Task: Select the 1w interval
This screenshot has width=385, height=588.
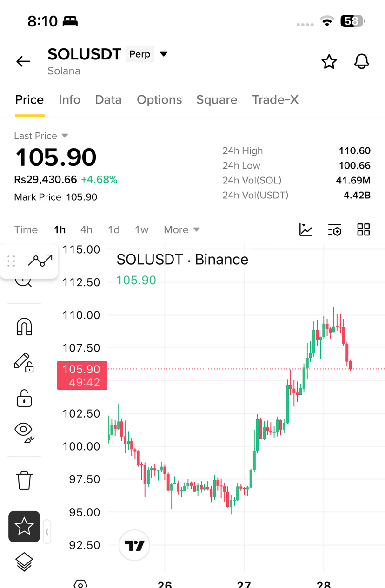Action: (142, 229)
